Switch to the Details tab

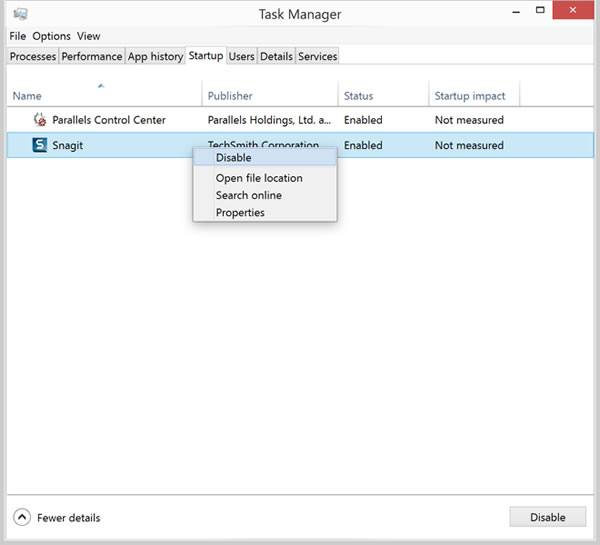[276, 56]
